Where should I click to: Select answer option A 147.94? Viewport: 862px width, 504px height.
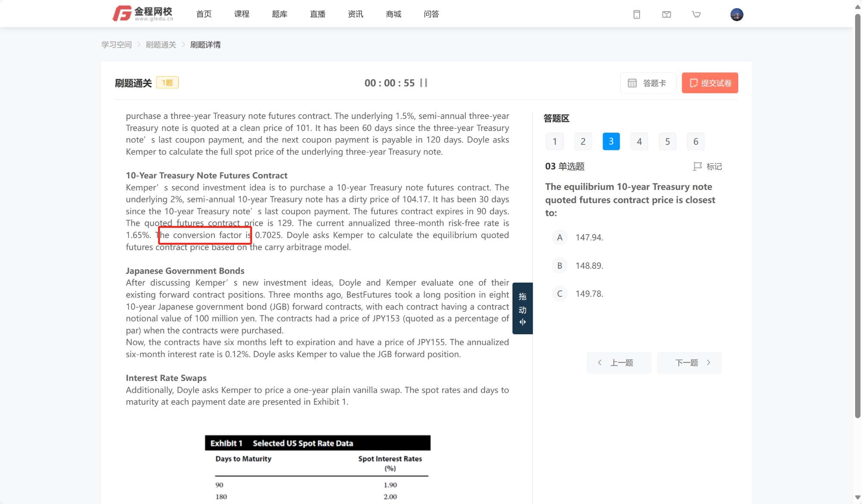click(x=559, y=237)
